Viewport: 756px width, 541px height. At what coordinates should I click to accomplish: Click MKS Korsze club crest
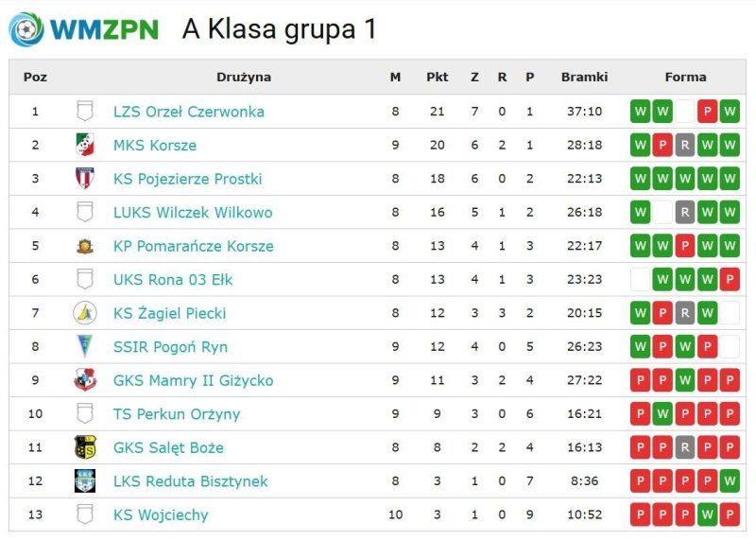(85, 145)
